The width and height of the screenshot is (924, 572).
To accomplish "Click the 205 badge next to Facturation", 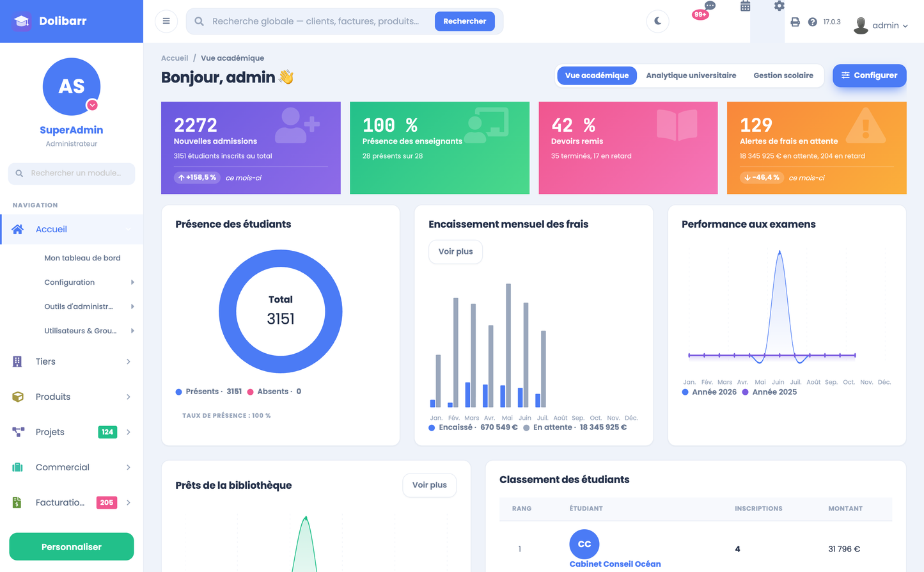I will pyautogui.click(x=106, y=502).
